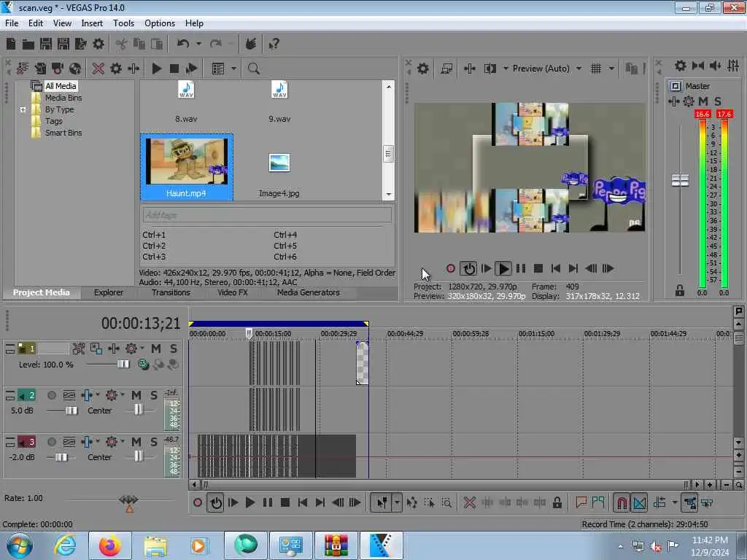Select Smart Bins in the tree
The image size is (747, 560).
[x=63, y=133]
